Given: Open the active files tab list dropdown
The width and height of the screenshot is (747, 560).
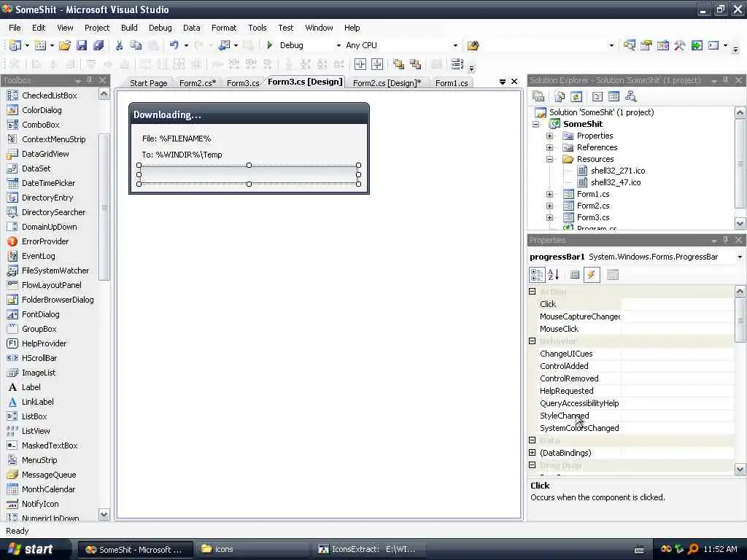Looking at the screenshot, I should [502, 82].
